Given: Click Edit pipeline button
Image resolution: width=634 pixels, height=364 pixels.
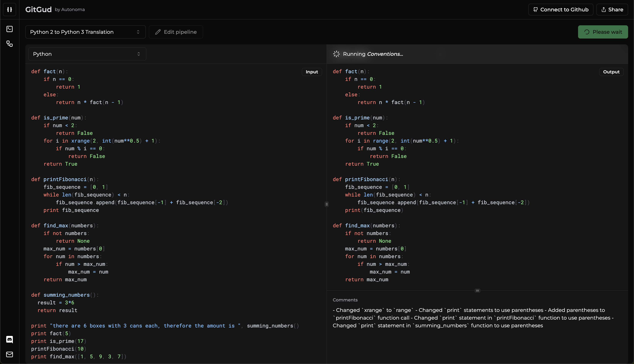Looking at the screenshot, I should pyautogui.click(x=176, y=32).
